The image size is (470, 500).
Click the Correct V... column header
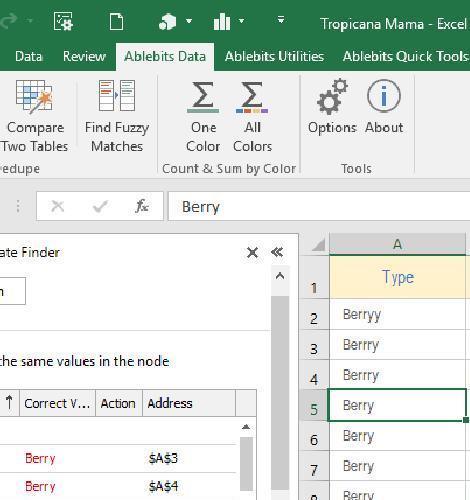pos(57,403)
